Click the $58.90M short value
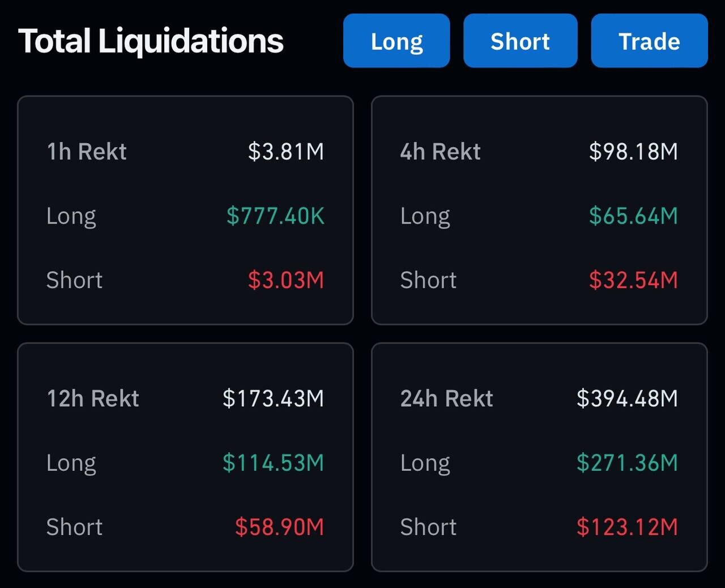 279,527
